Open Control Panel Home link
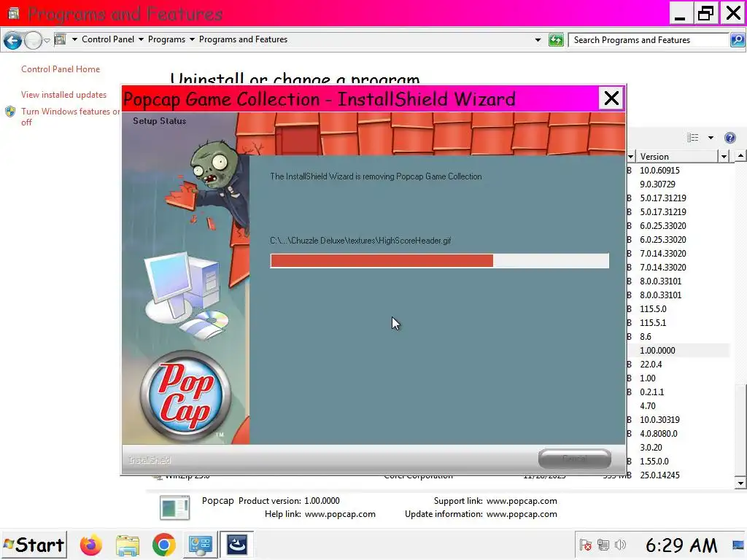The width and height of the screenshot is (747, 560). 61,69
